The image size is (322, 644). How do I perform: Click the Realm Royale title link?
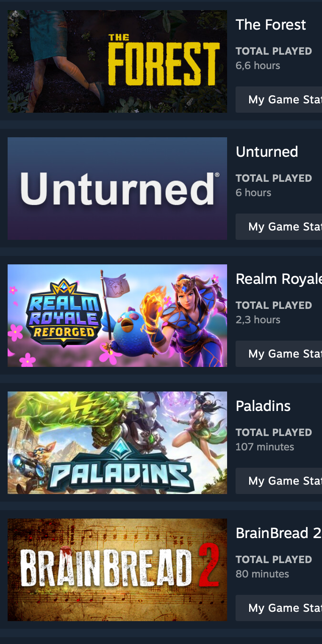click(x=279, y=279)
